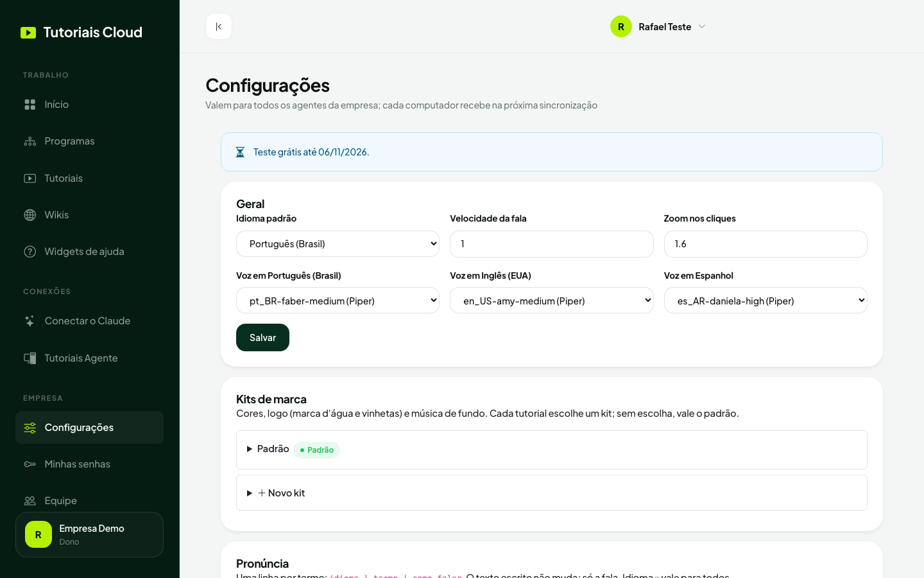Open the Idioma padrão dropdown
Viewport: 924px width, 578px height.
click(338, 244)
